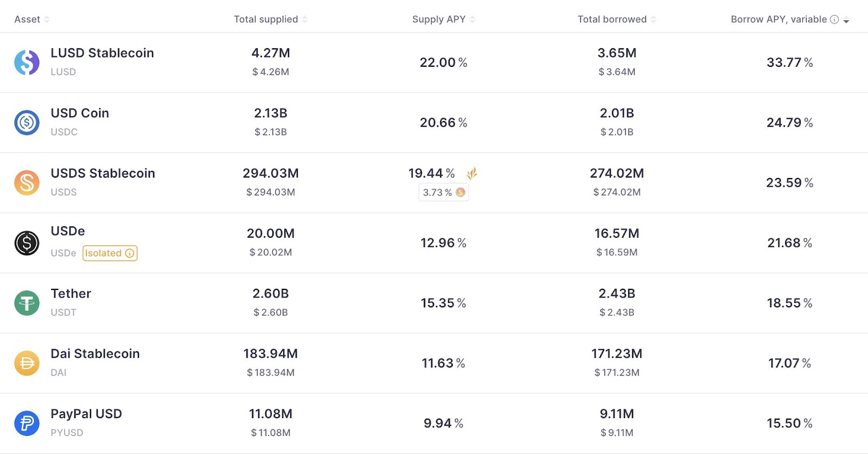Open the Tether asset name
The height and width of the screenshot is (455, 868).
point(71,294)
